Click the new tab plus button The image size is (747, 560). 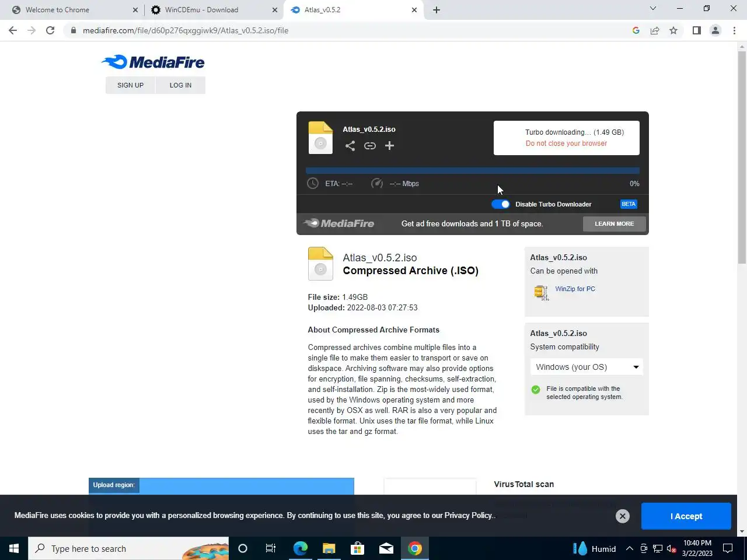click(x=437, y=10)
